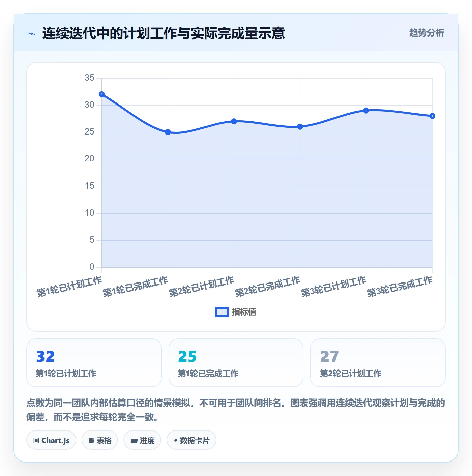Screen dimensions: 472x476
Task: Click the title 连续迭代中的计划工作与实际完成量示意
Action: (164, 33)
